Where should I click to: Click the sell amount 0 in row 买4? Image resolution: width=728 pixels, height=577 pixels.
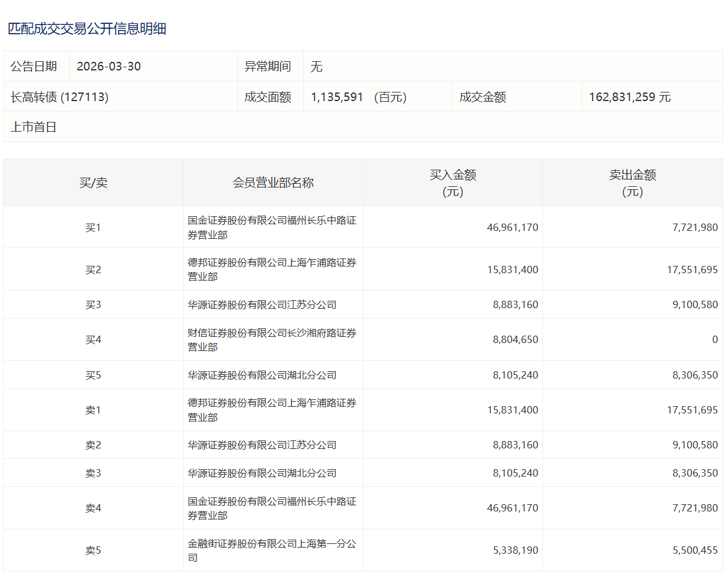pyautogui.click(x=715, y=339)
